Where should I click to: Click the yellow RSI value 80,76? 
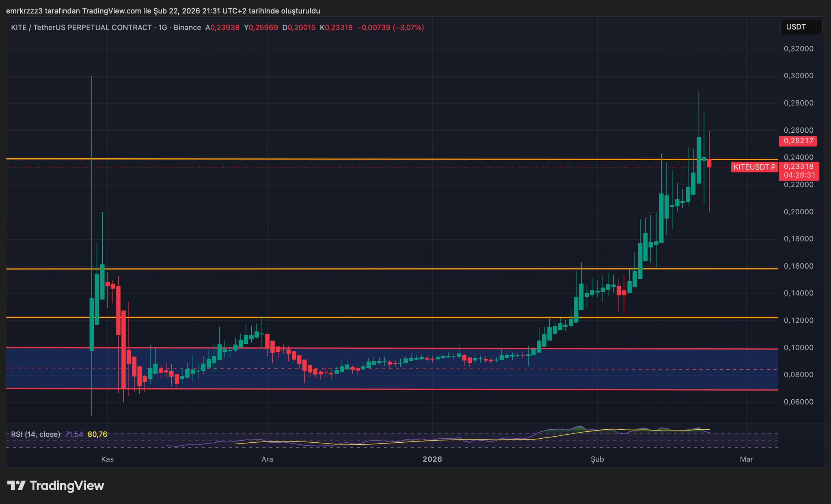coord(97,434)
